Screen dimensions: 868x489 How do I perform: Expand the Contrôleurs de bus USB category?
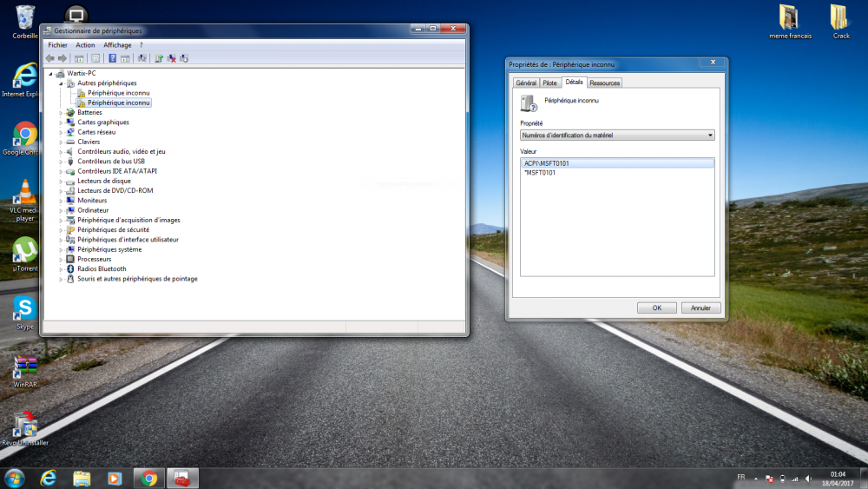[61, 162]
